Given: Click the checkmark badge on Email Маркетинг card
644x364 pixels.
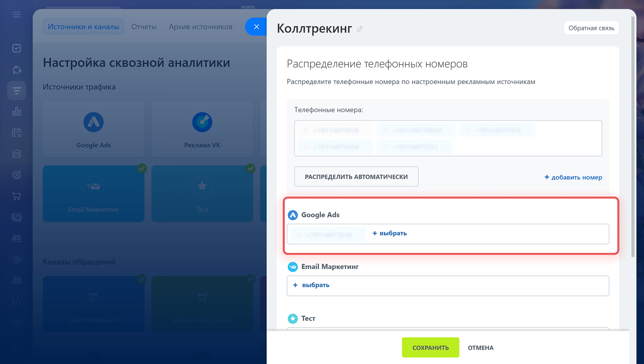Looking at the screenshot, I should coord(142,168).
